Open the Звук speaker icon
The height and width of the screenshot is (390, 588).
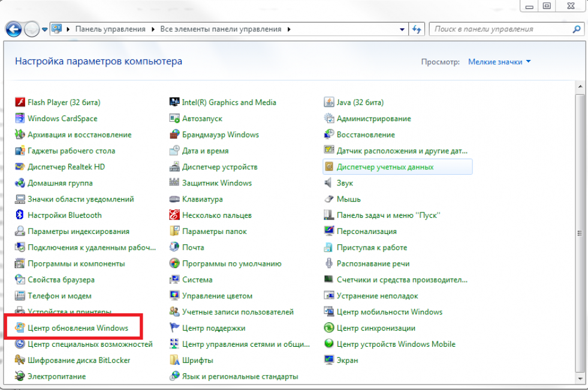[329, 183]
